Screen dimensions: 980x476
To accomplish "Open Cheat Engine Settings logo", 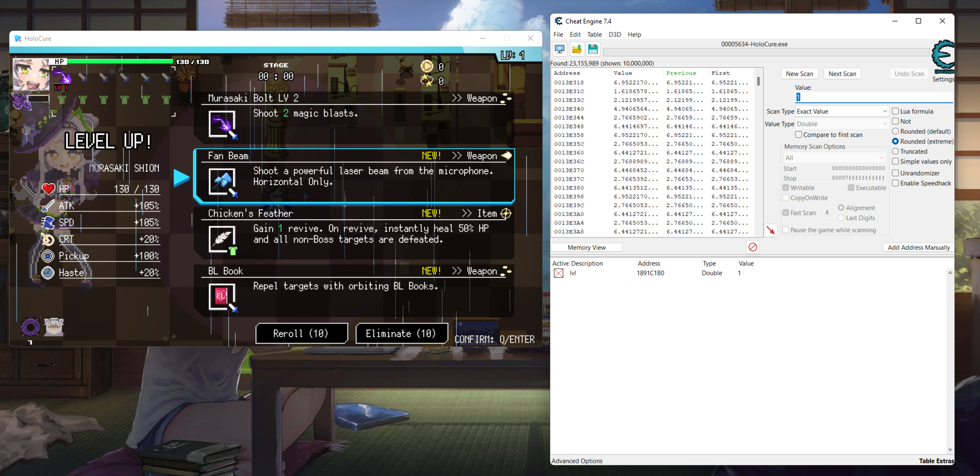I will [943, 57].
